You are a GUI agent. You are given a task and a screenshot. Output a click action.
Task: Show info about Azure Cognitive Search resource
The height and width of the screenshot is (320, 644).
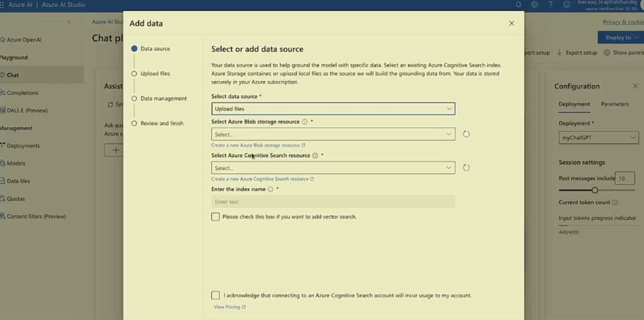(x=315, y=156)
